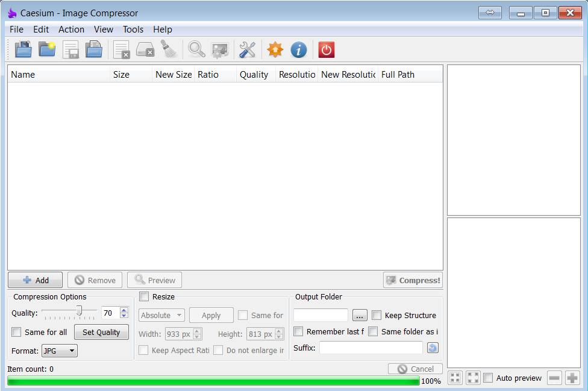
Task: Sort by the Name column header
Action: [x=59, y=75]
